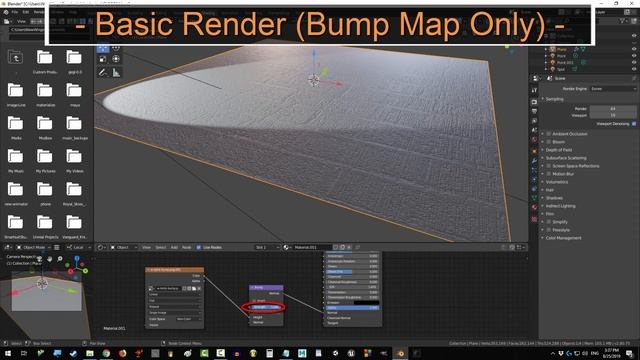The image size is (640, 360).
Task: Open the View menu in node editor
Action: (x=146, y=247)
